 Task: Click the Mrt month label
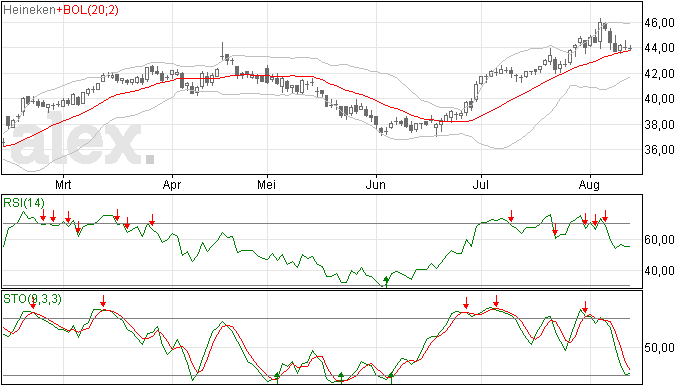coord(63,184)
